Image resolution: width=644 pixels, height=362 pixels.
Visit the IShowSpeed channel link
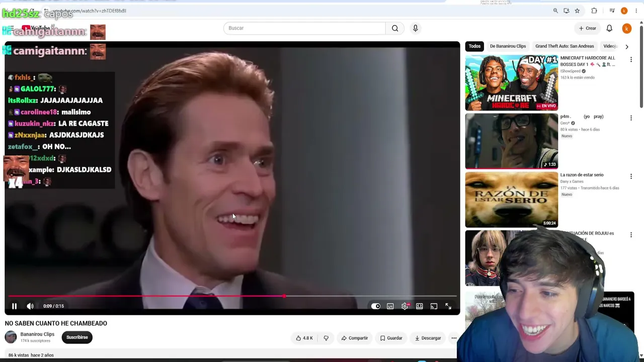pos(570,71)
